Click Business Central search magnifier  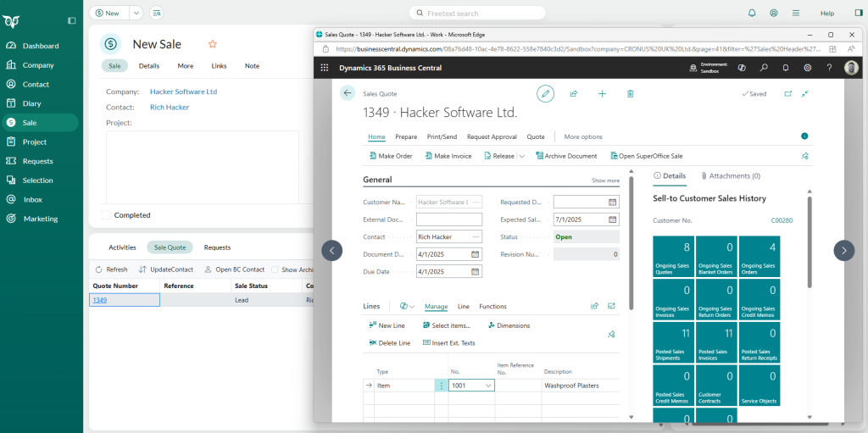point(764,68)
